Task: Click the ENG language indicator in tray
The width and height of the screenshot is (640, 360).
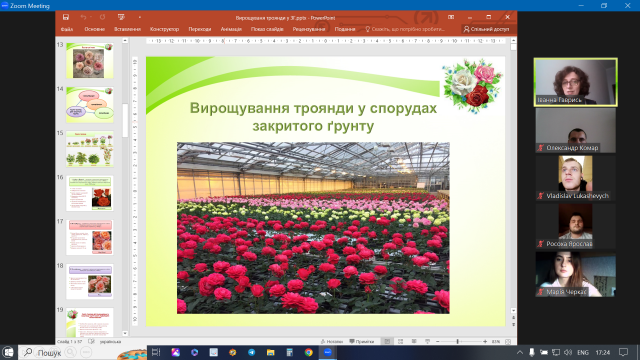Action: 583,352
